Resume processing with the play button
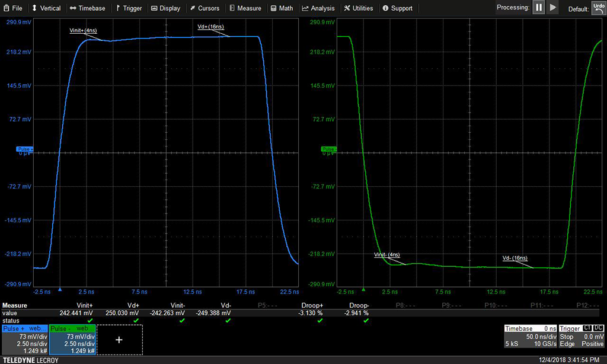Screen dimensions: 607x364 pos(552,8)
